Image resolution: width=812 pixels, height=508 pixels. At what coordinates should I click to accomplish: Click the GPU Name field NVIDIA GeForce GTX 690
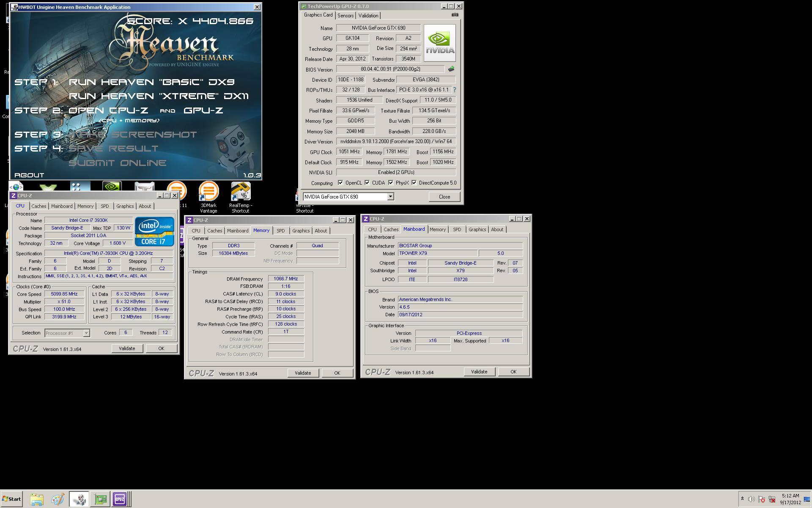[x=379, y=28]
